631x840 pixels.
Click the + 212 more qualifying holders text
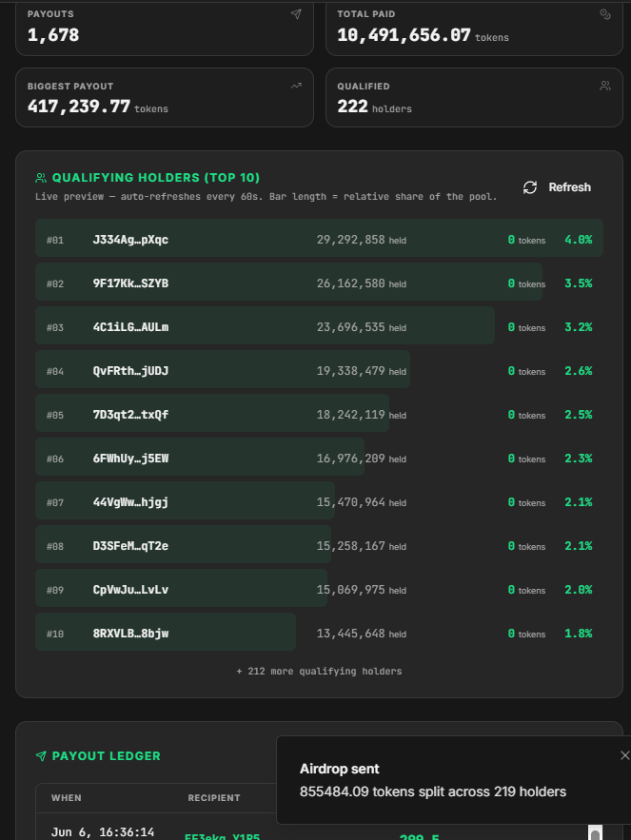[x=319, y=672]
